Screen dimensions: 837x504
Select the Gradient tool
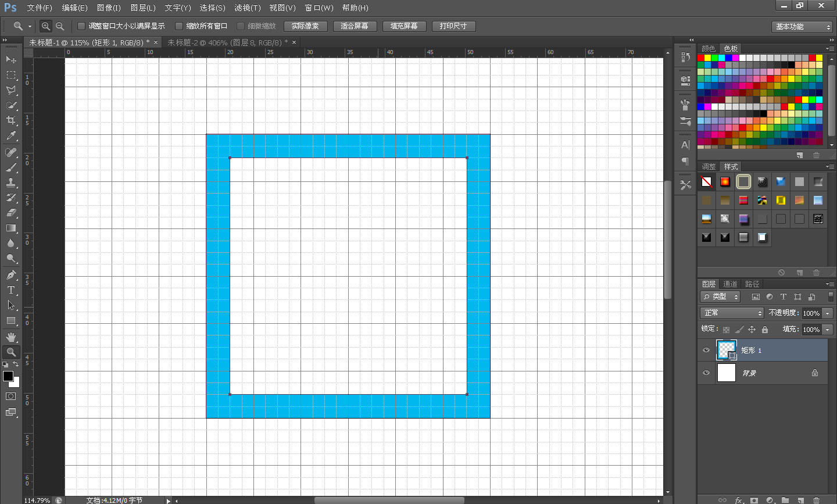click(11, 228)
